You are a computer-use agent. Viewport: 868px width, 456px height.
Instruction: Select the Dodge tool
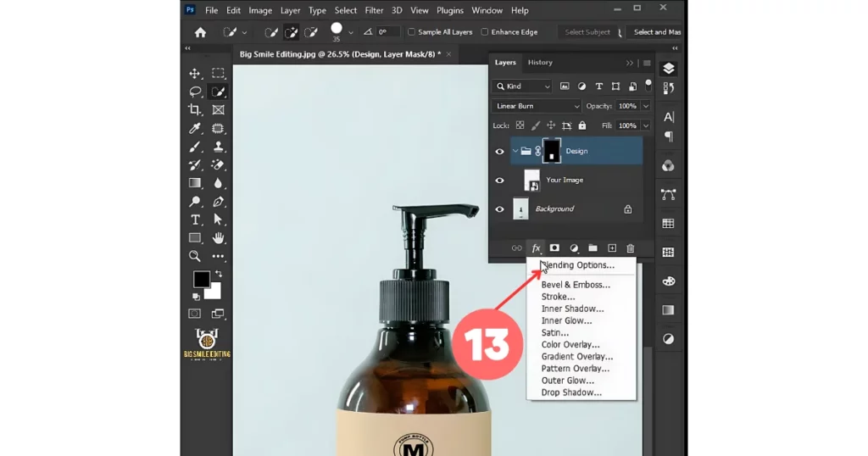195,202
